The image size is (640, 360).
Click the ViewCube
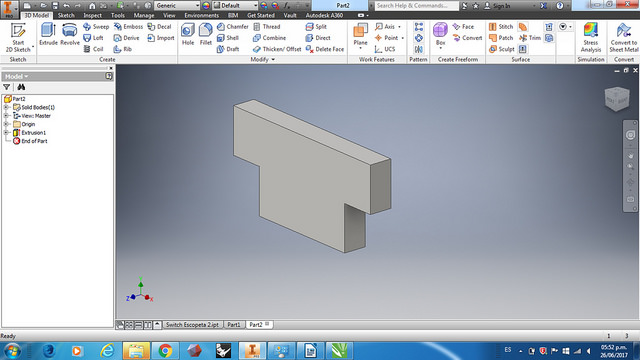[617, 98]
